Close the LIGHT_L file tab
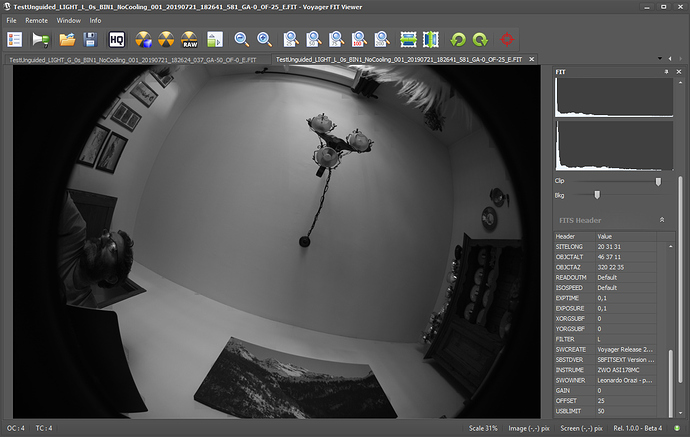Viewport: 690px width, 437px height. [532, 59]
